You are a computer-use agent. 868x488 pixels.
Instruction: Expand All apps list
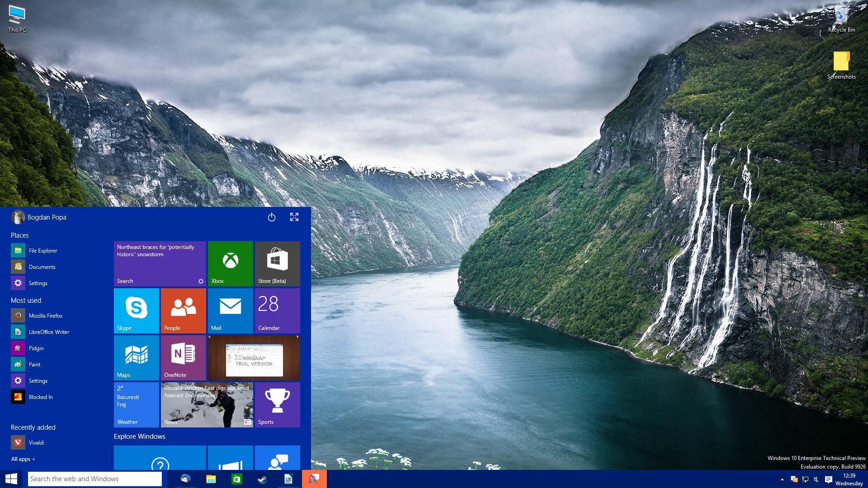pyautogui.click(x=23, y=459)
